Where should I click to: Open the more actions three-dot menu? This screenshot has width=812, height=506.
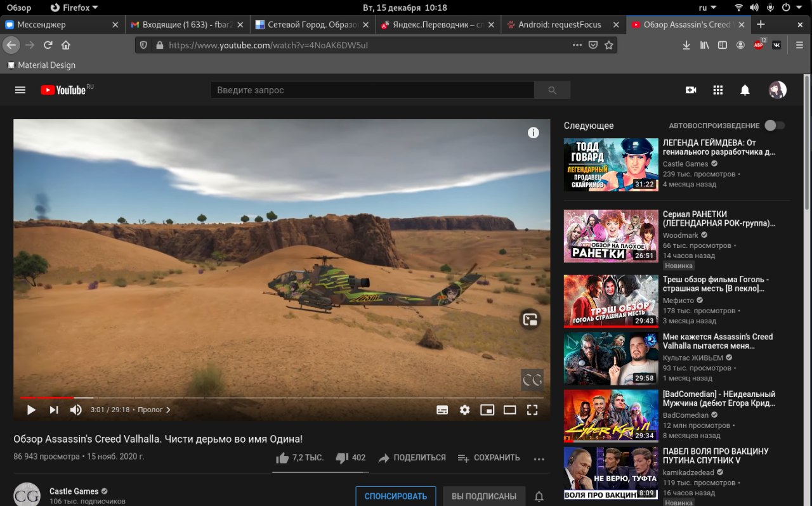coord(539,458)
